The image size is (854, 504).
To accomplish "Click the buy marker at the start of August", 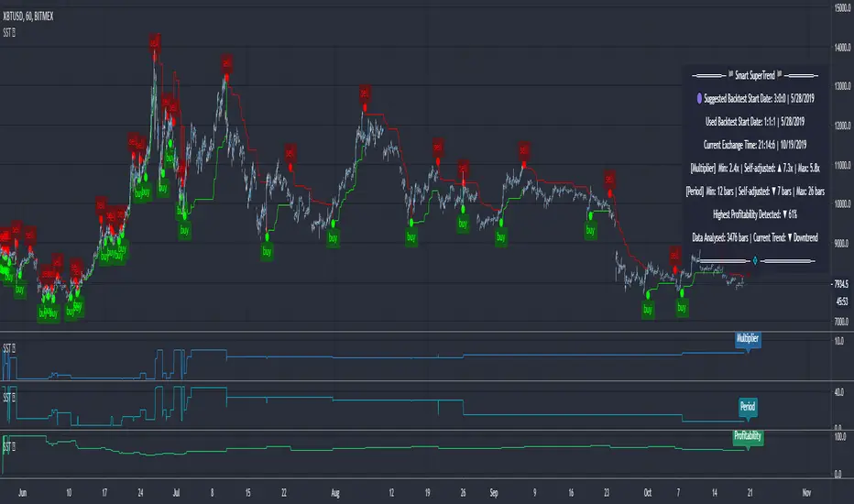I will pyautogui.click(x=333, y=238).
